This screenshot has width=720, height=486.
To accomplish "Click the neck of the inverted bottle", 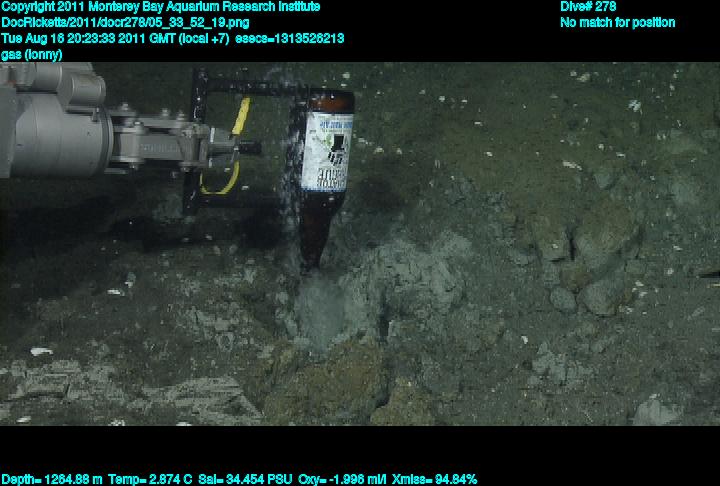I will click(313, 247).
